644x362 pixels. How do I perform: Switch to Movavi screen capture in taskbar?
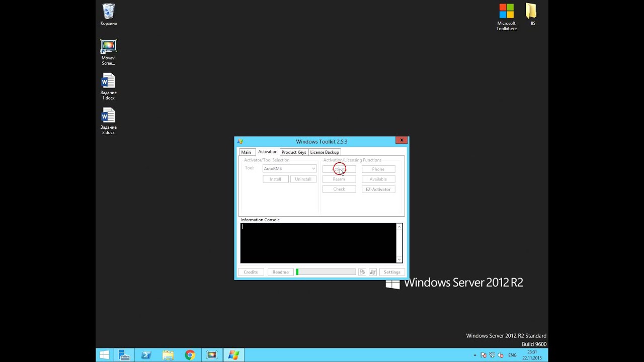212,355
